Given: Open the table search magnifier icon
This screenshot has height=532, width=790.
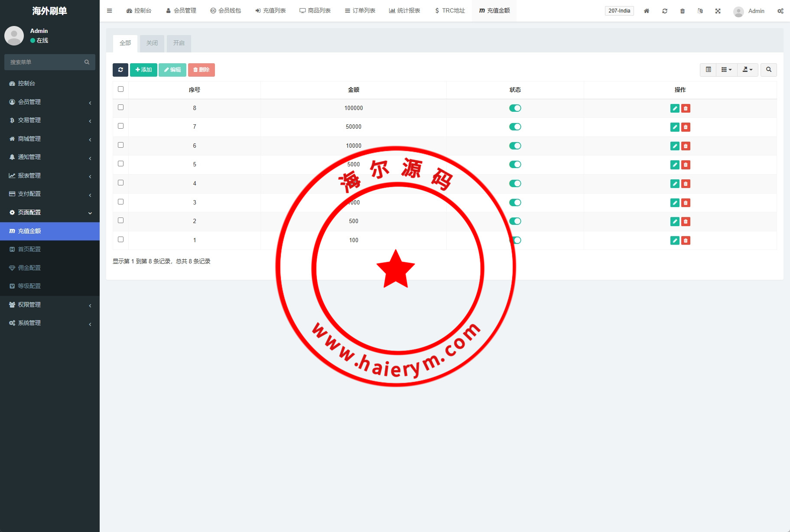Looking at the screenshot, I should point(768,70).
